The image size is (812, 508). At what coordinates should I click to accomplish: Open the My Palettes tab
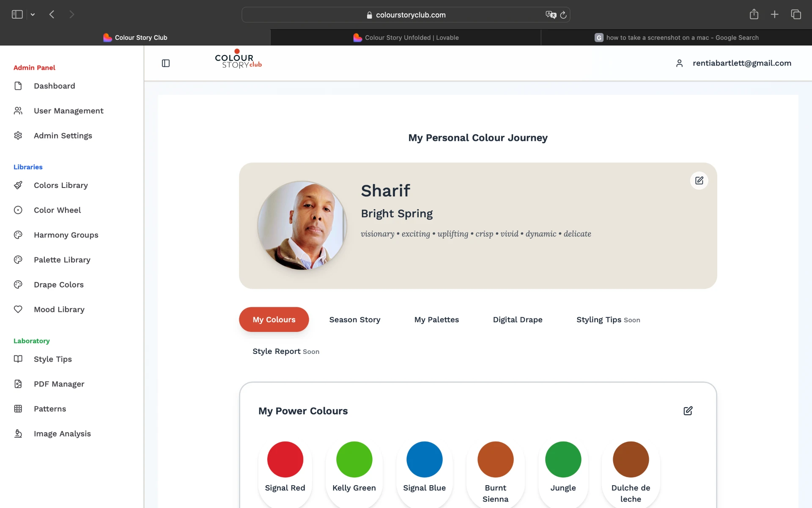pos(436,320)
